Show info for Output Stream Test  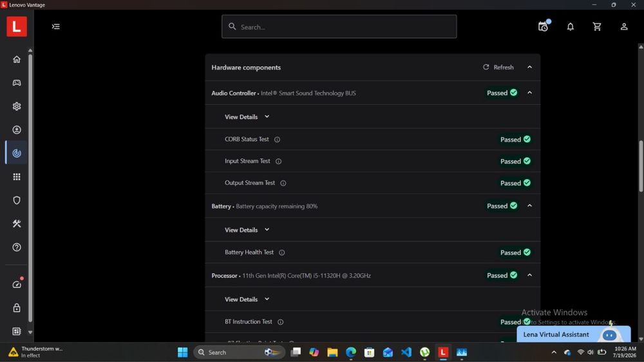tap(283, 183)
